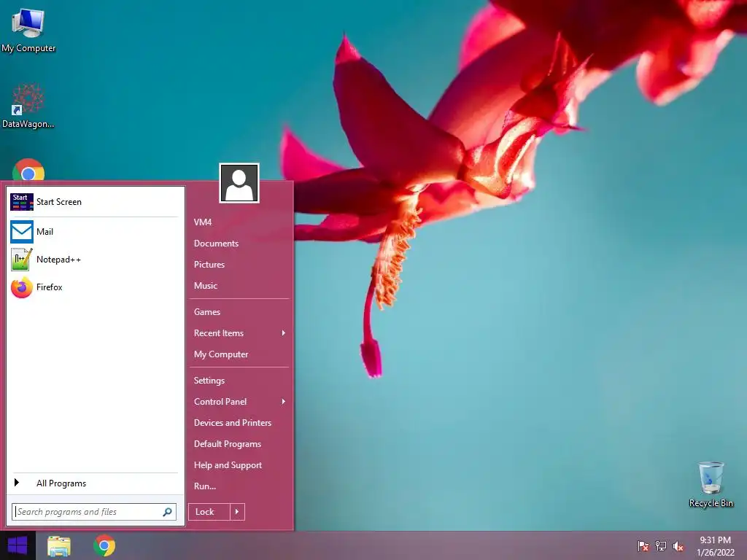Open Pictures from the start menu

click(209, 264)
